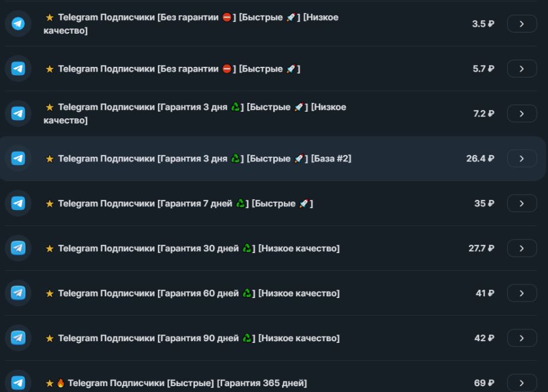
Task: Click the fire emoji on the 365 дней service
Action: (x=60, y=383)
